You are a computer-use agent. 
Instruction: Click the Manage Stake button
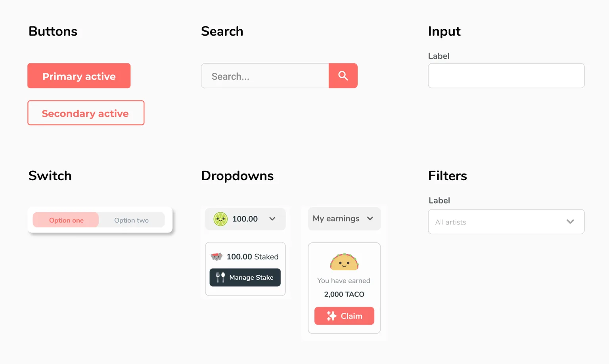click(x=245, y=277)
